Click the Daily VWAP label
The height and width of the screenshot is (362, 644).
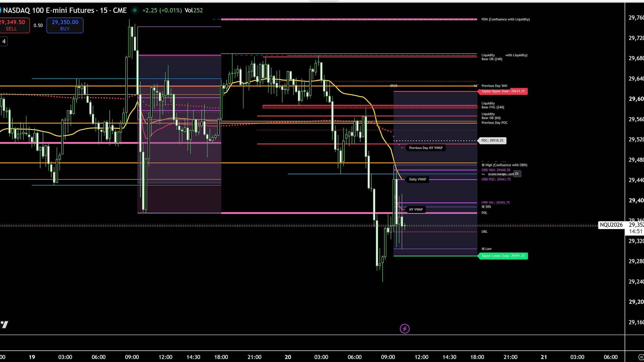(417, 179)
